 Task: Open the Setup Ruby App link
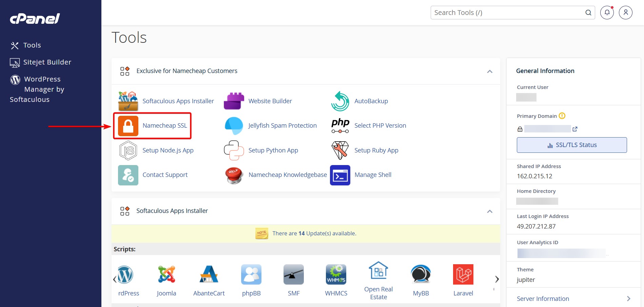(x=376, y=150)
